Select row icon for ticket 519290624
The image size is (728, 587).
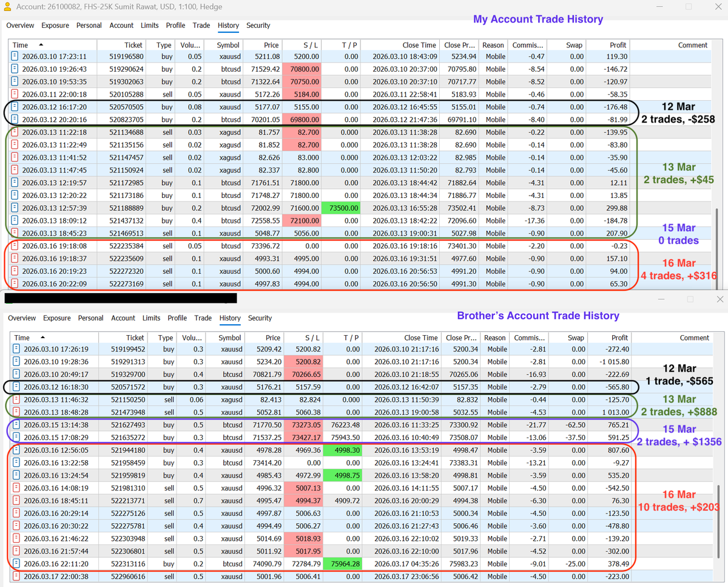click(x=15, y=69)
